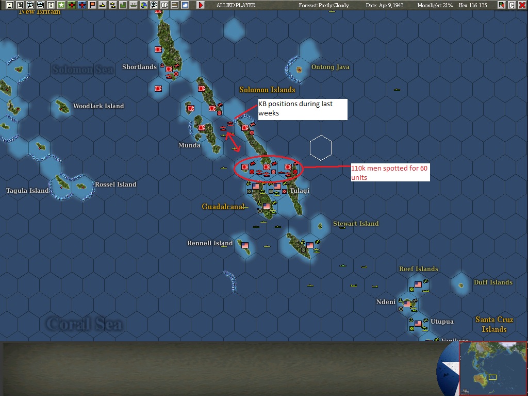Open the document list icon in toolbar

(x=20, y=5)
